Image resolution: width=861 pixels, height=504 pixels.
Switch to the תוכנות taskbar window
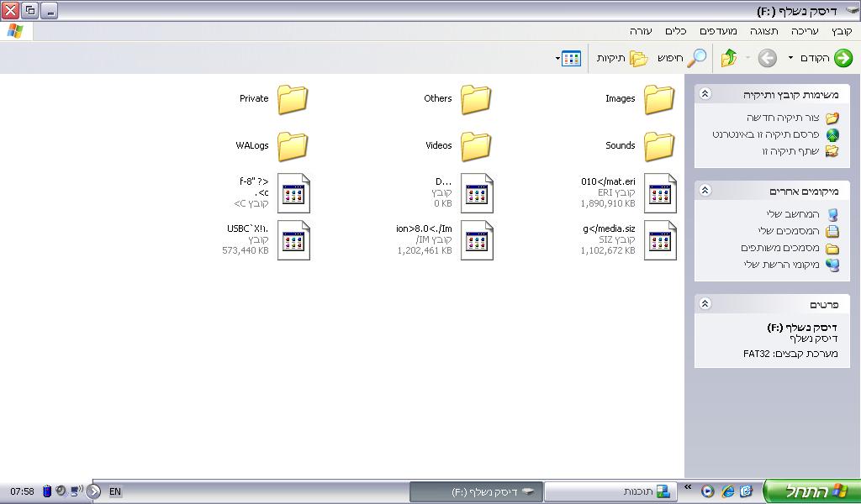click(610, 491)
